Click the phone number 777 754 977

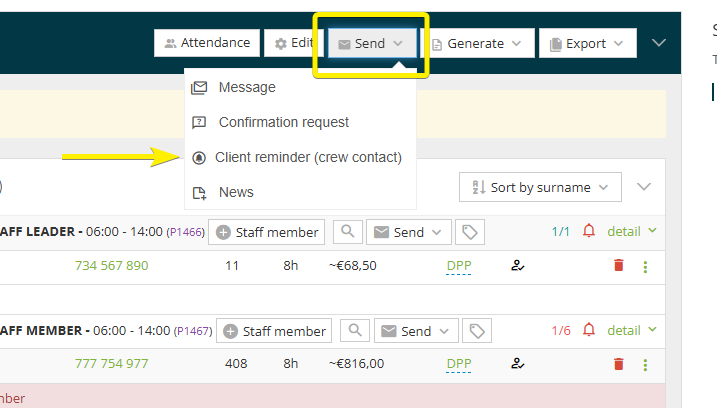click(x=111, y=364)
